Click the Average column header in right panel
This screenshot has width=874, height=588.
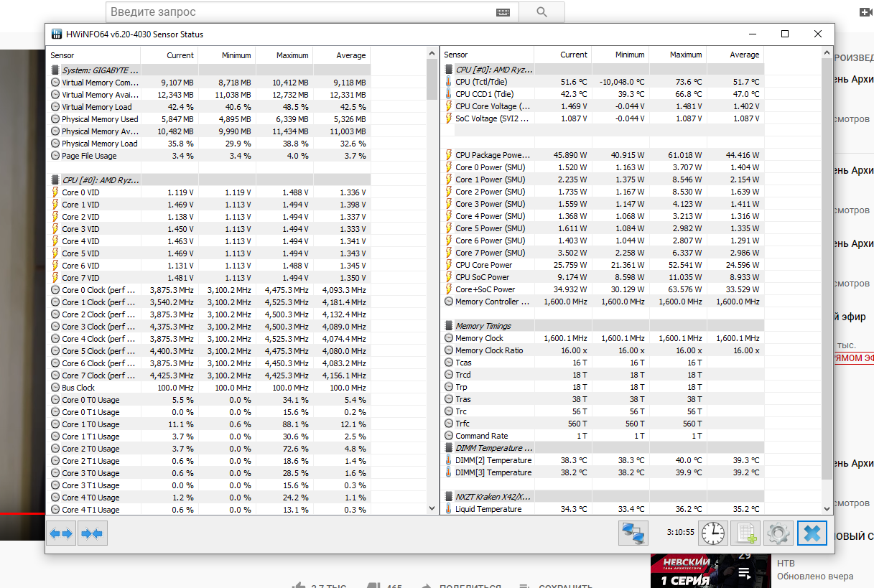(x=735, y=55)
